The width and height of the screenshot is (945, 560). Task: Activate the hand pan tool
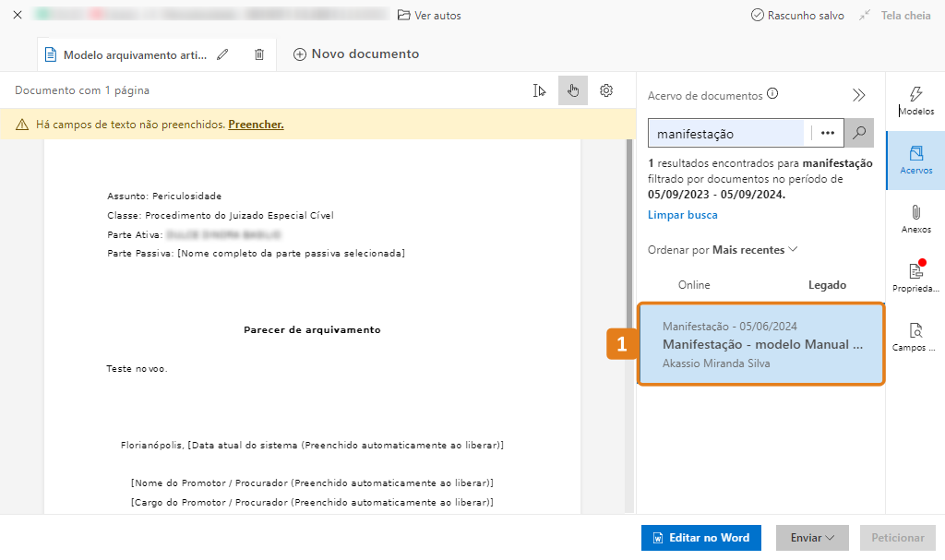pyautogui.click(x=573, y=90)
